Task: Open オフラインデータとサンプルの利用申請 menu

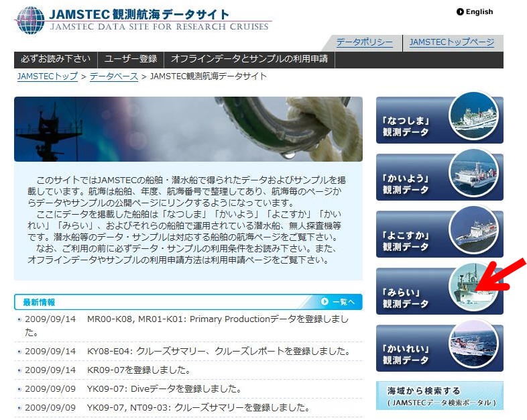Action: [249, 59]
